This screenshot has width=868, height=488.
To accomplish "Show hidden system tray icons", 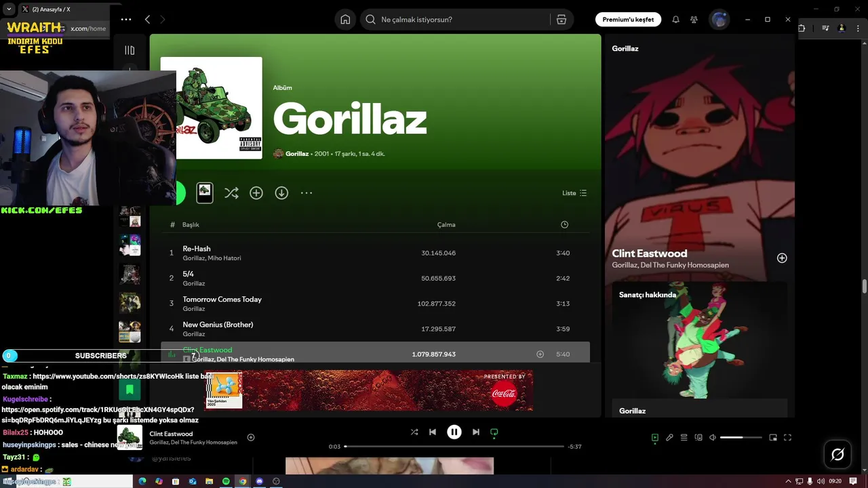I will point(788,481).
